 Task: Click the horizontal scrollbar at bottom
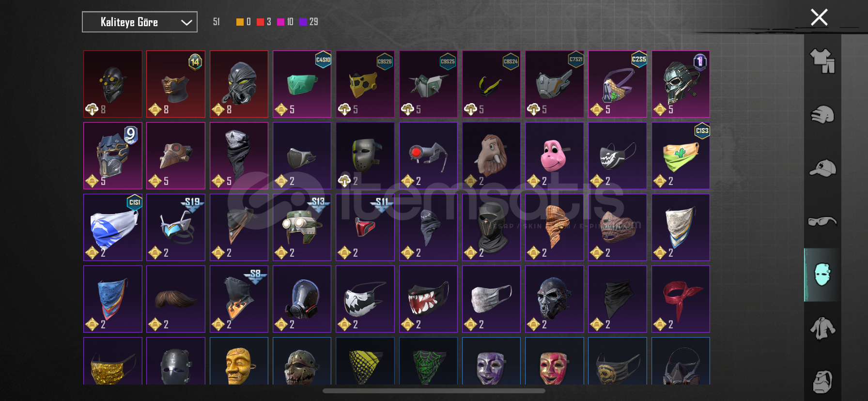pos(434,391)
